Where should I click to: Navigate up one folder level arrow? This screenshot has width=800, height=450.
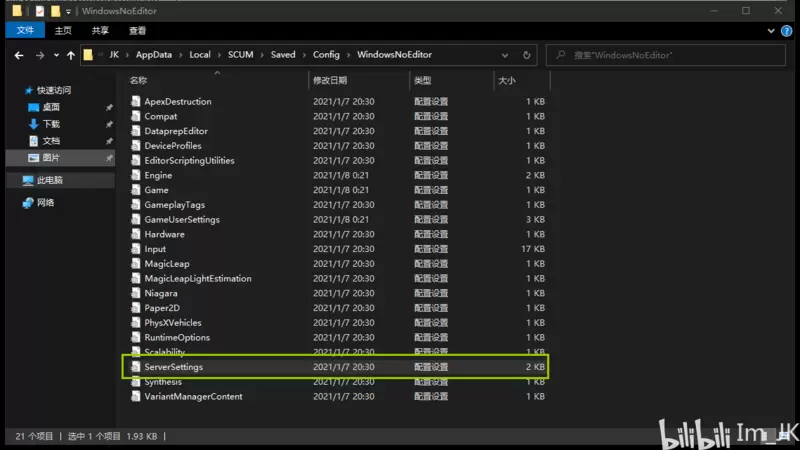pyautogui.click(x=70, y=55)
